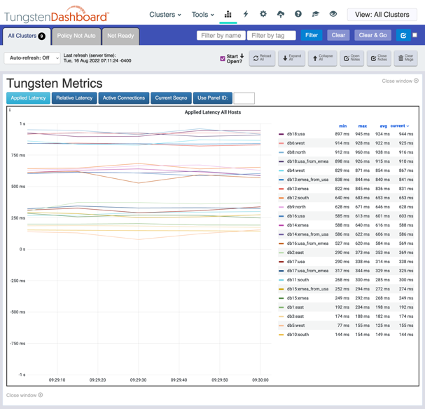The image size is (426, 410).
Task: Click the Expand All button
Action: (292, 58)
